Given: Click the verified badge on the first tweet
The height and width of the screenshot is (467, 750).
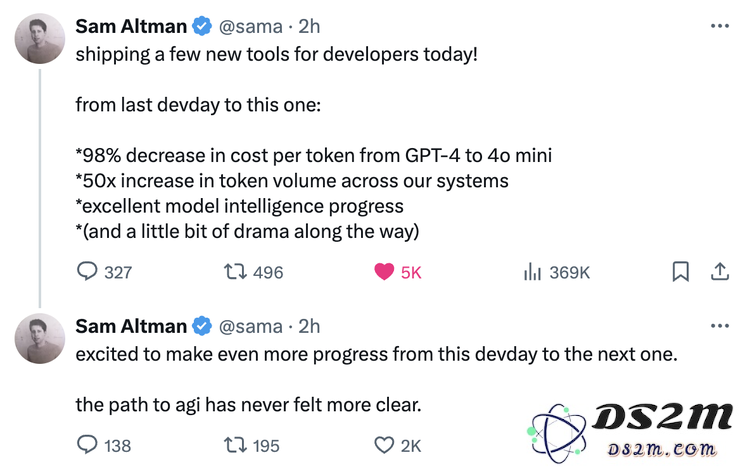Looking at the screenshot, I should click(202, 26).
